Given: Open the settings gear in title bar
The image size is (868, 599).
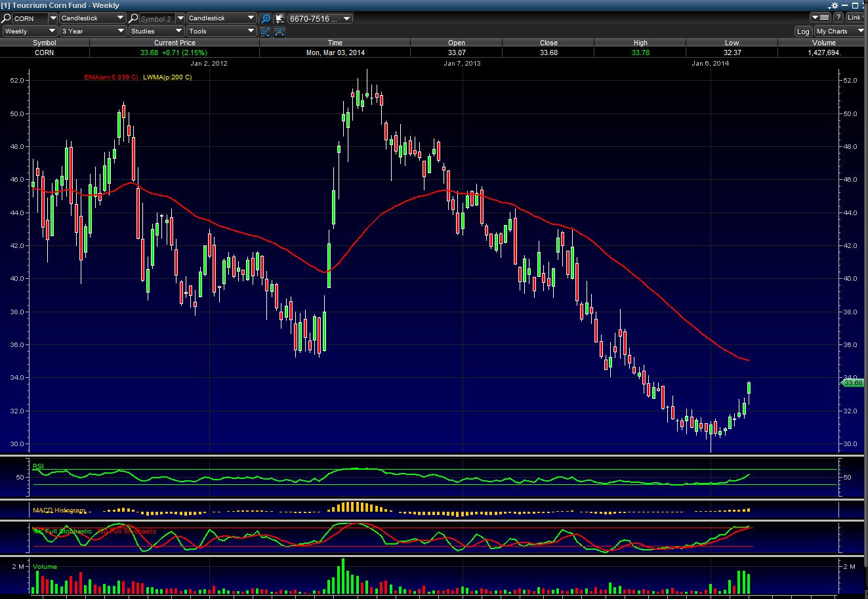Looking at the screenshot, I should click(x=835, y=5).
